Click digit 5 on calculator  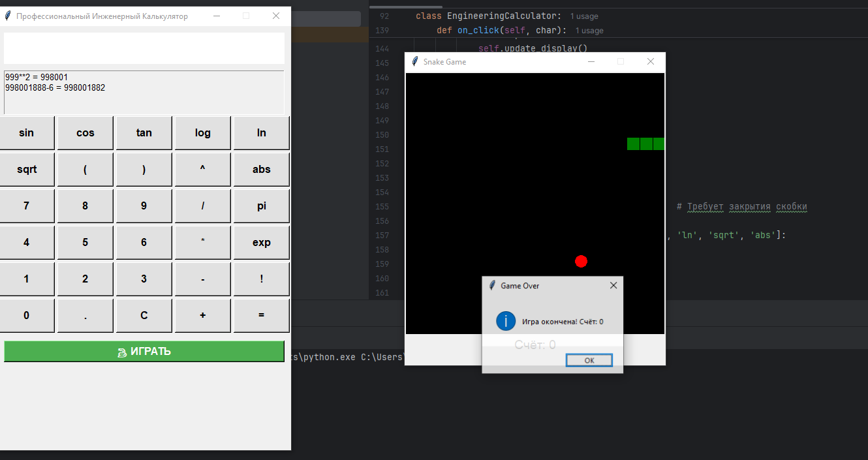pyautogui.click(x=85, y=243)
